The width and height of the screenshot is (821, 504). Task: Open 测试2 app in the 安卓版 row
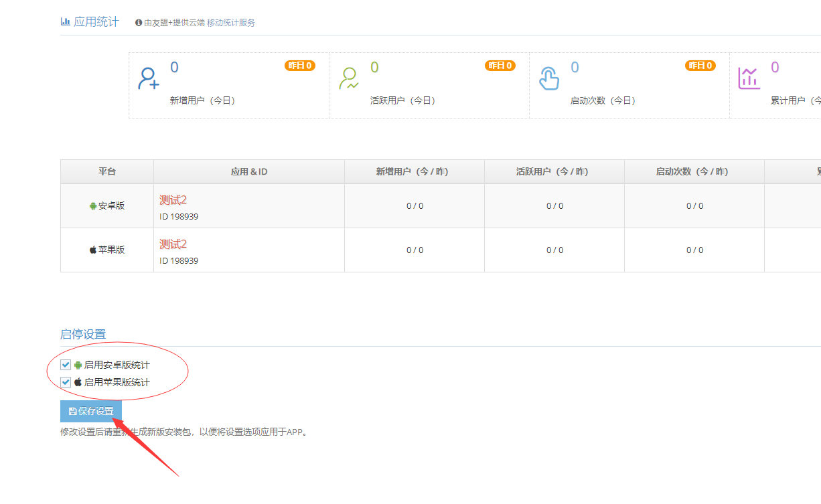[x=173, y=200]
